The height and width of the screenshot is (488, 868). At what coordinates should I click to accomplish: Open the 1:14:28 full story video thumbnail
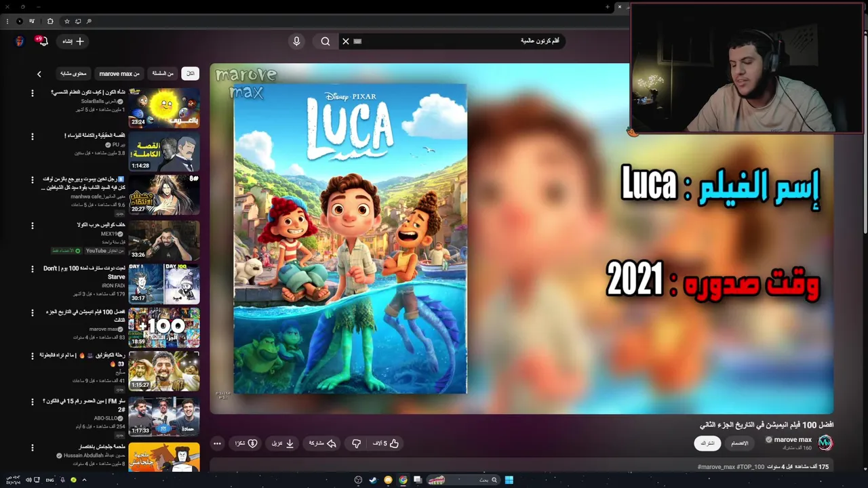(x=164, y=152)
